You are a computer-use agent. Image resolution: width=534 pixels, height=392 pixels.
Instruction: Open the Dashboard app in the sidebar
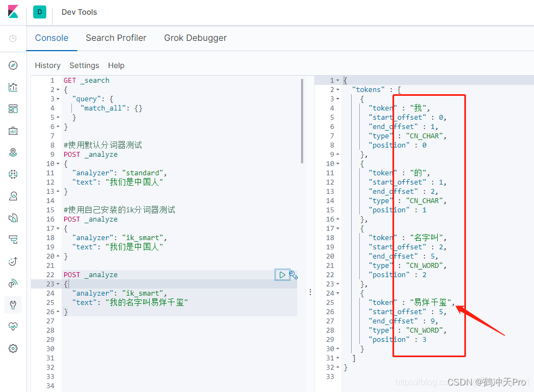(x=13, y=109)
